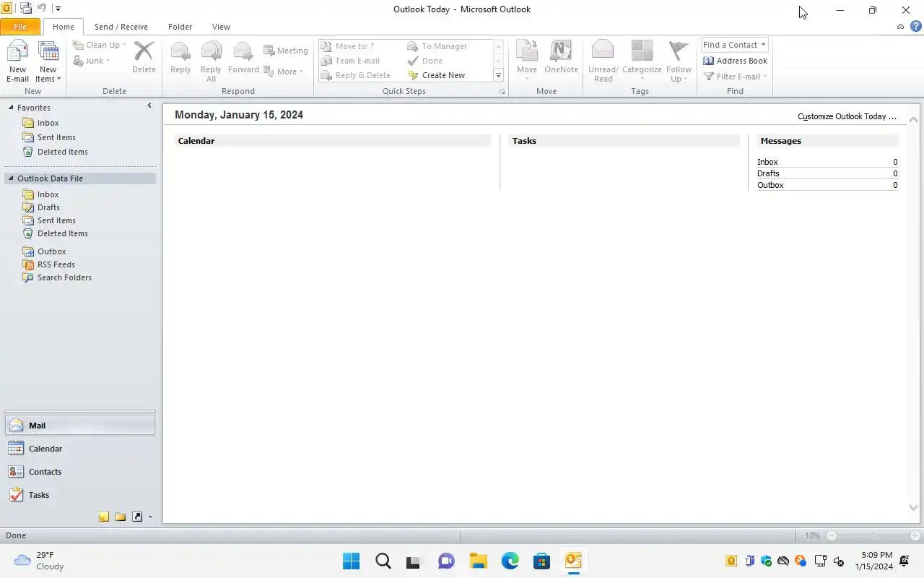Launch Microsoft Edge from the taskbar
Screen dimensions: 924x578
[510, 561]
